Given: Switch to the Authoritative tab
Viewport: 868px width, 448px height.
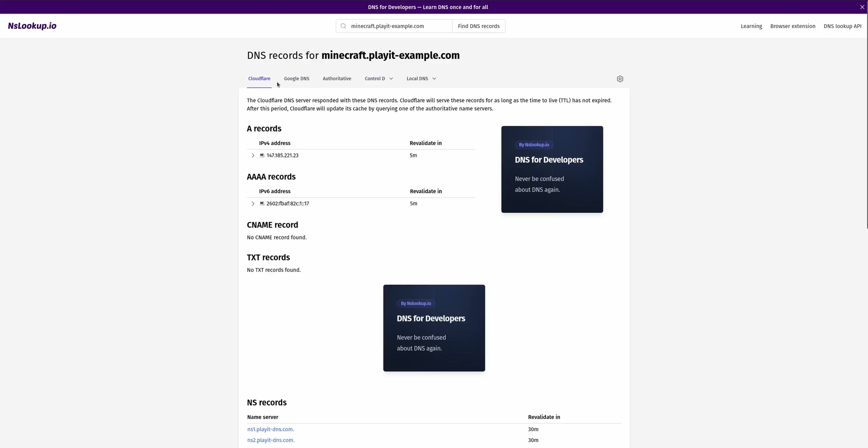Looking at the screenshot, I should [337, 79].
